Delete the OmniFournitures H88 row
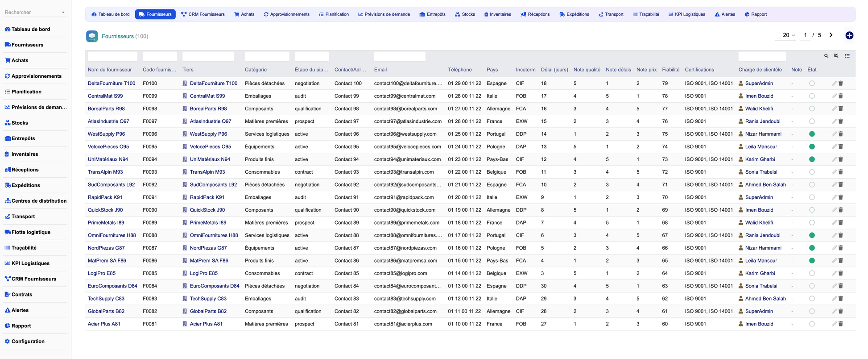 tap(841, 235)
